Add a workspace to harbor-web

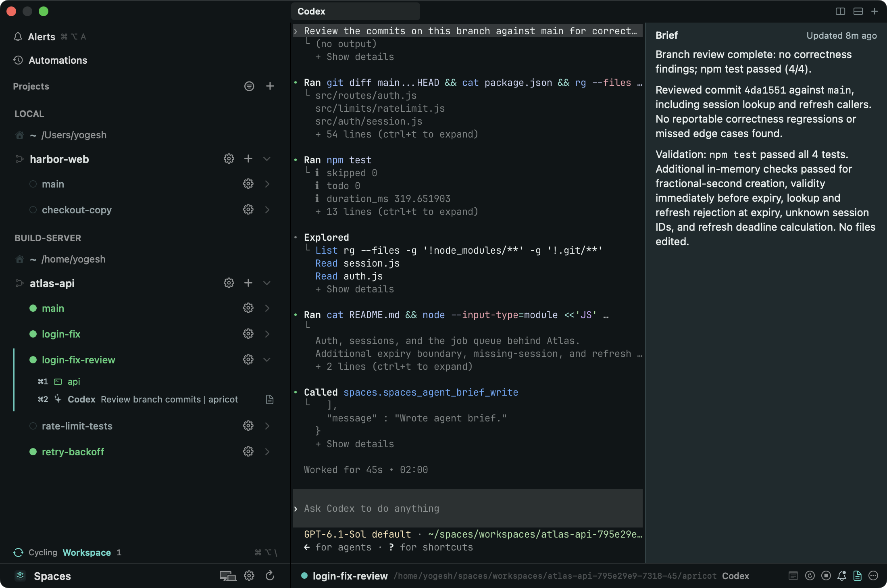tap(248, 159)
